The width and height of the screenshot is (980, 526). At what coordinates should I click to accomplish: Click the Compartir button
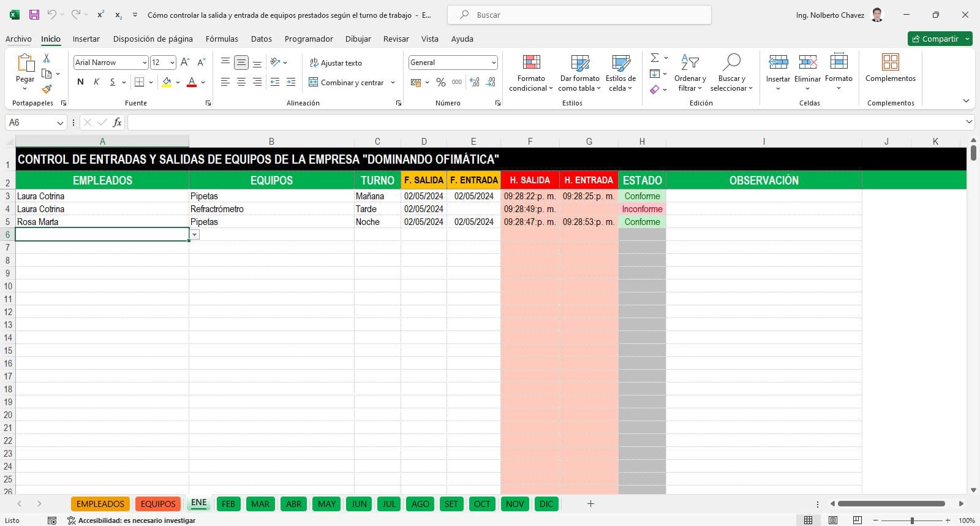pyautogui.click(x=935, y=39)
